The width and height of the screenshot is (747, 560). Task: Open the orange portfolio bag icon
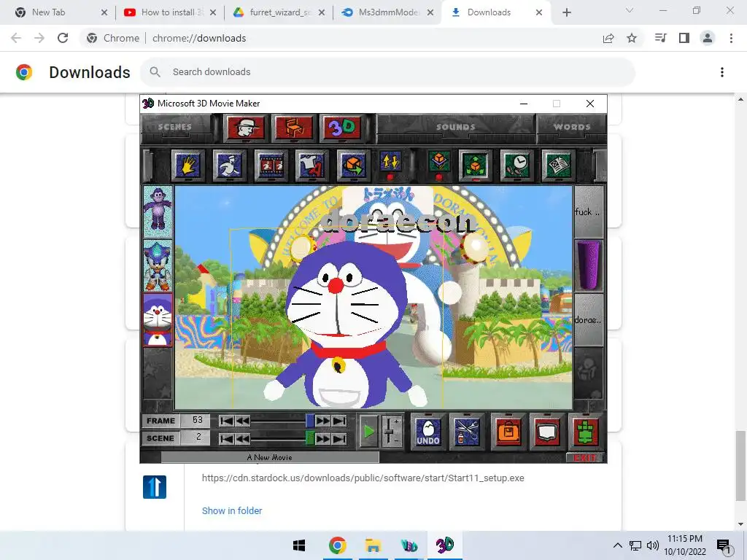(x=508, y=432)
